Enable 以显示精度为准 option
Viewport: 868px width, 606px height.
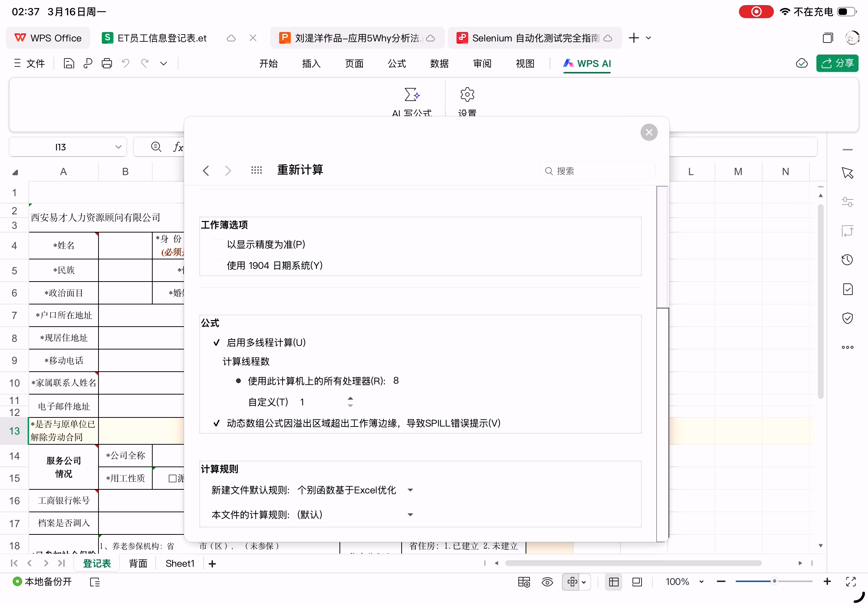[217, 245]
